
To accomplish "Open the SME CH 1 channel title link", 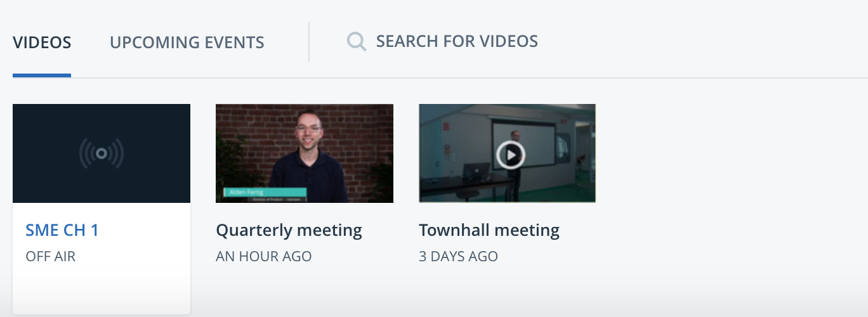I will click(62, 230).
